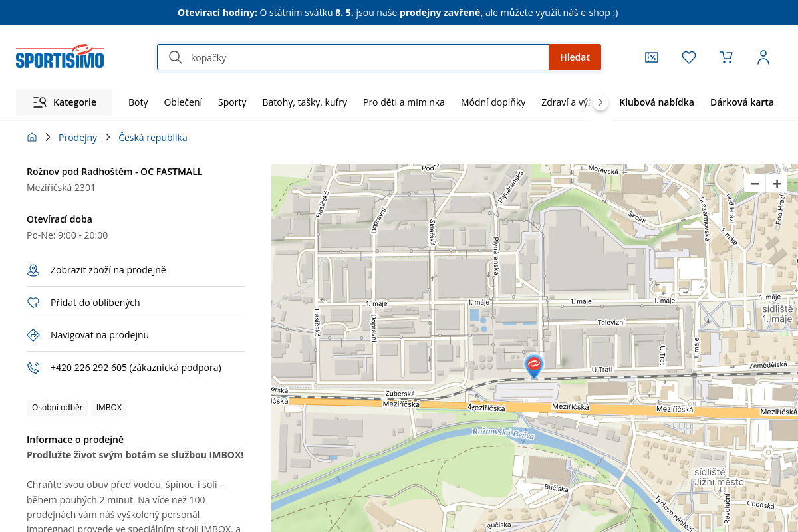Viewport: 798px width, 532px height.
Task: Open Módní doplňky menu item
Action: coord(493,102)
